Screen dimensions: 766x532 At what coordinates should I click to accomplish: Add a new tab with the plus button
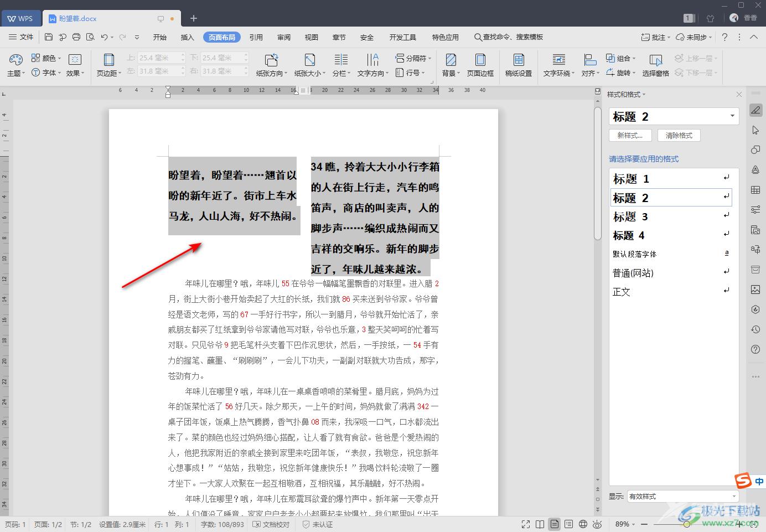pyautogui.click(x=194, y=18)
